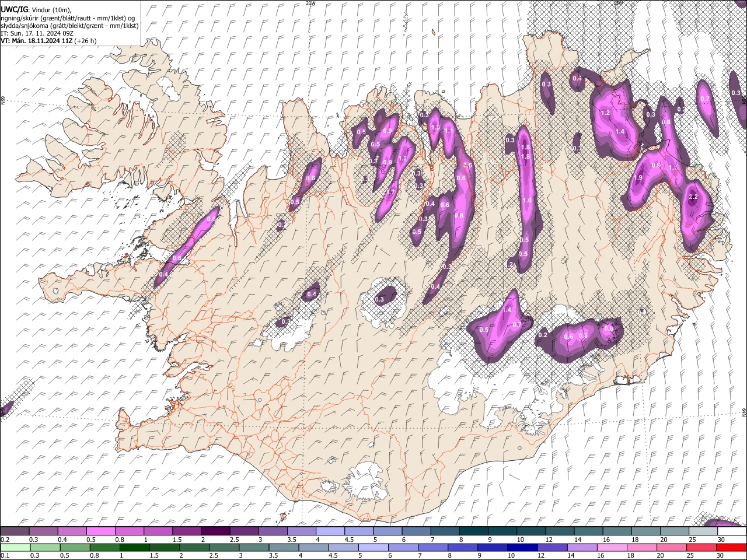Click the crimson swatch between 25 and 30
Image resolution: width=747 pixels, height=560 pixels.
[702, 547]
